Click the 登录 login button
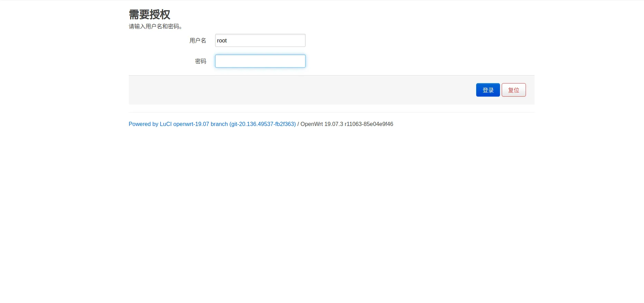Screen dimensions: 644x303 (x=488, y=90)
